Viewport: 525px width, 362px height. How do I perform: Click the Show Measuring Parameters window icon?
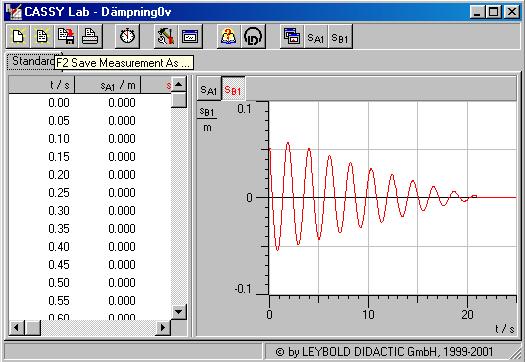point(190,36)
